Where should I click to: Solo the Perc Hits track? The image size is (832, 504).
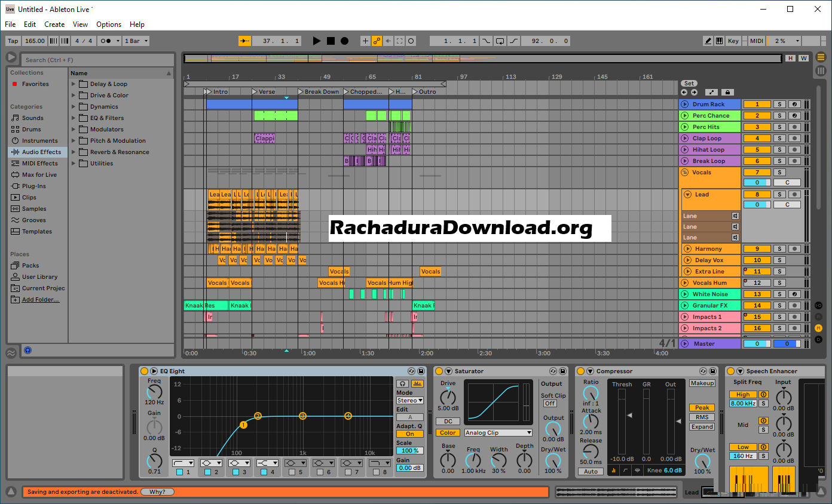pyautogui.click(x=779, y=127)
